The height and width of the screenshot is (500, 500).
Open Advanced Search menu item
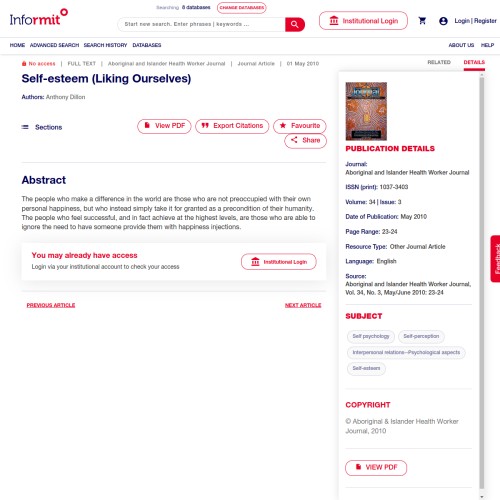tap(54, 45)
